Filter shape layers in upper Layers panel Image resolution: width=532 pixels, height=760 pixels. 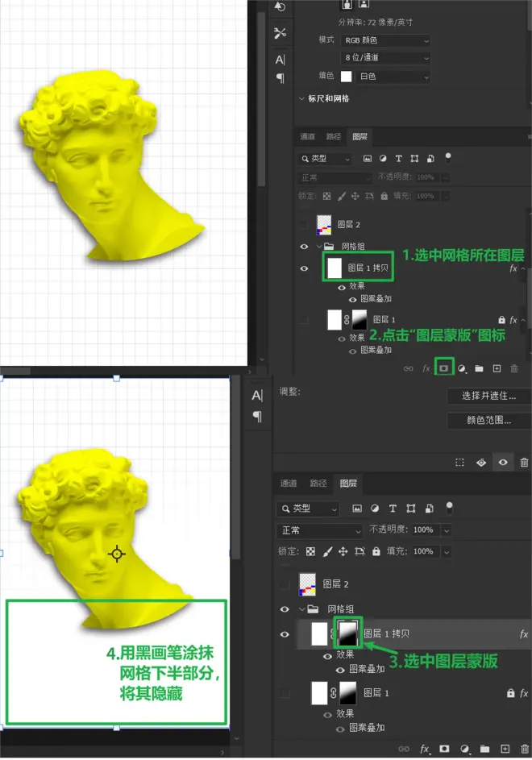[x=414, y=159]
